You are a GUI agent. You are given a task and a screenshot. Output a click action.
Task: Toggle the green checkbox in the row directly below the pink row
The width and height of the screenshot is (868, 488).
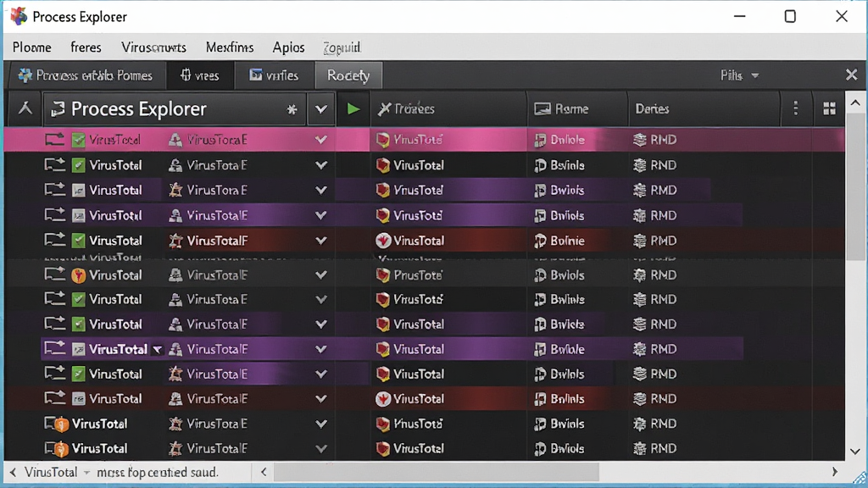79,165
